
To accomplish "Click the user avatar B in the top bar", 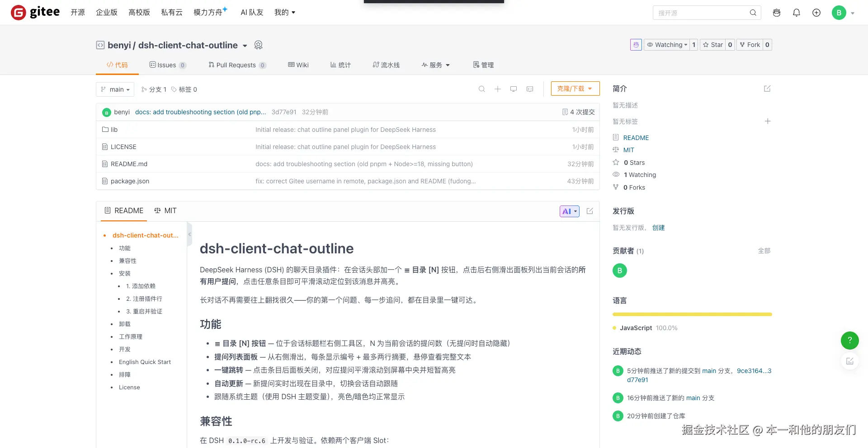I will coord(839,13).
